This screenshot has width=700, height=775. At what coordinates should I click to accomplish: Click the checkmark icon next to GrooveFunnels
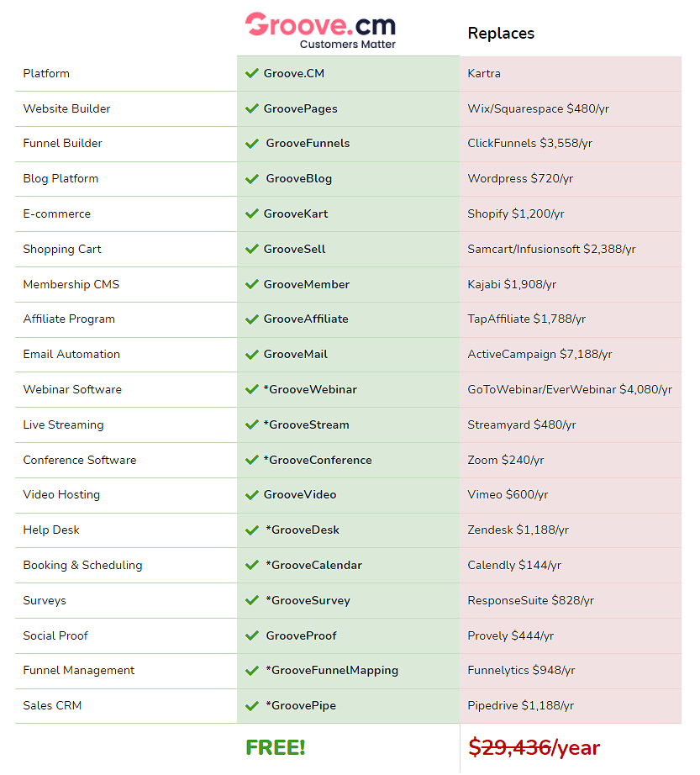coord(251,144)
